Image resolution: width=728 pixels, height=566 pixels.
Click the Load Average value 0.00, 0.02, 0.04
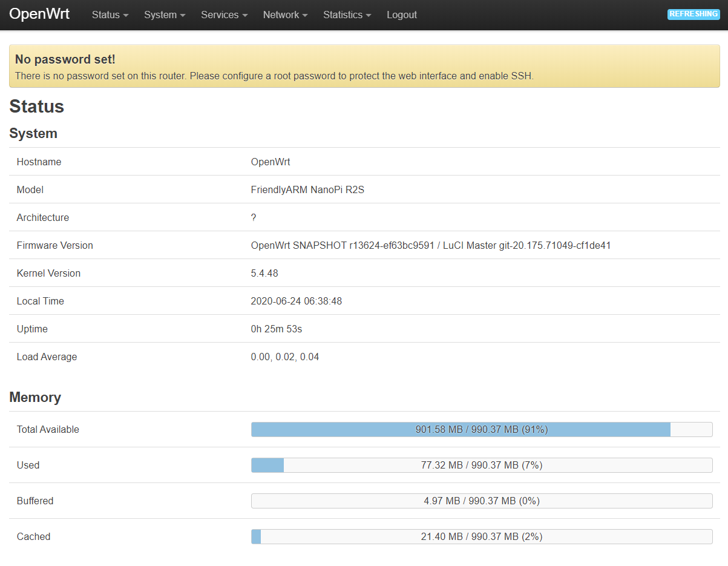[x=285, y=357]
